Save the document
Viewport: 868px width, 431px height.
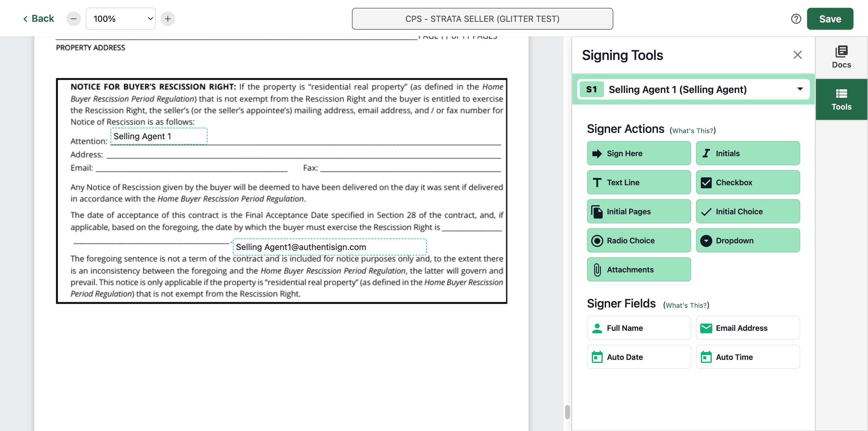coord(830,18)
